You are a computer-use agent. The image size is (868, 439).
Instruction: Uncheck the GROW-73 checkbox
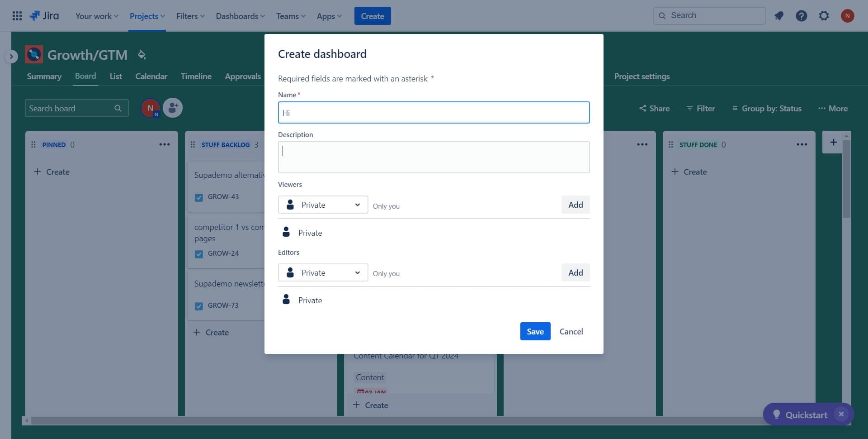(x=199, y=306)
